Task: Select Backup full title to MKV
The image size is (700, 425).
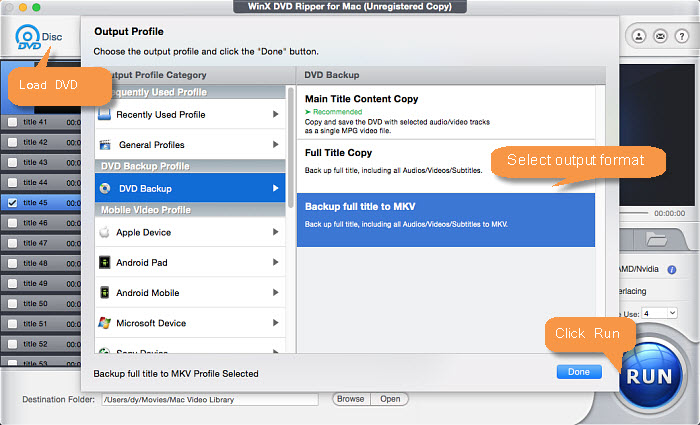Action: pyautogui.click(x=446, y=220)
